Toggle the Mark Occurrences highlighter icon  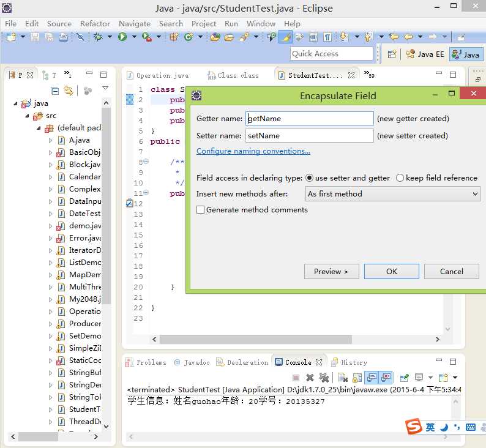click(x=285, y=37)
